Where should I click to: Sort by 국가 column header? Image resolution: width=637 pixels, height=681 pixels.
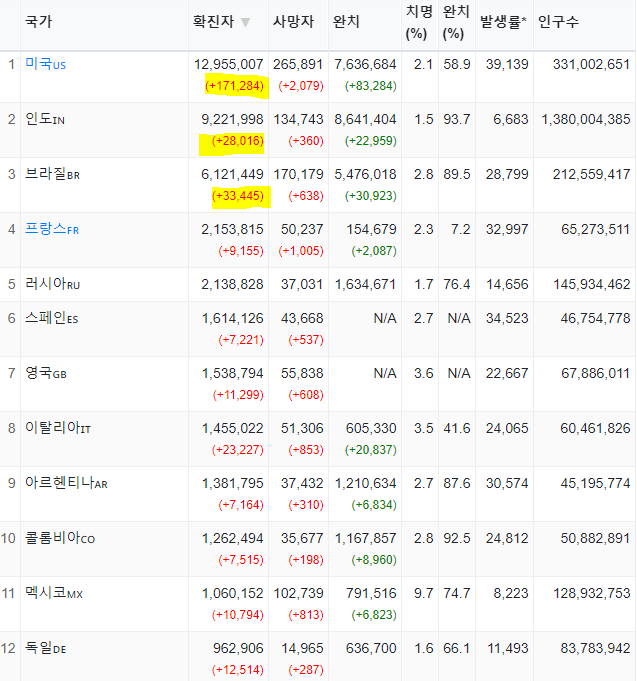pyautogui.click(x=39, y=21)
